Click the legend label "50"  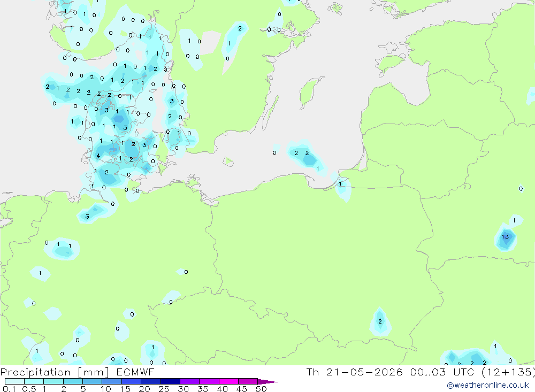coord(261,389)
